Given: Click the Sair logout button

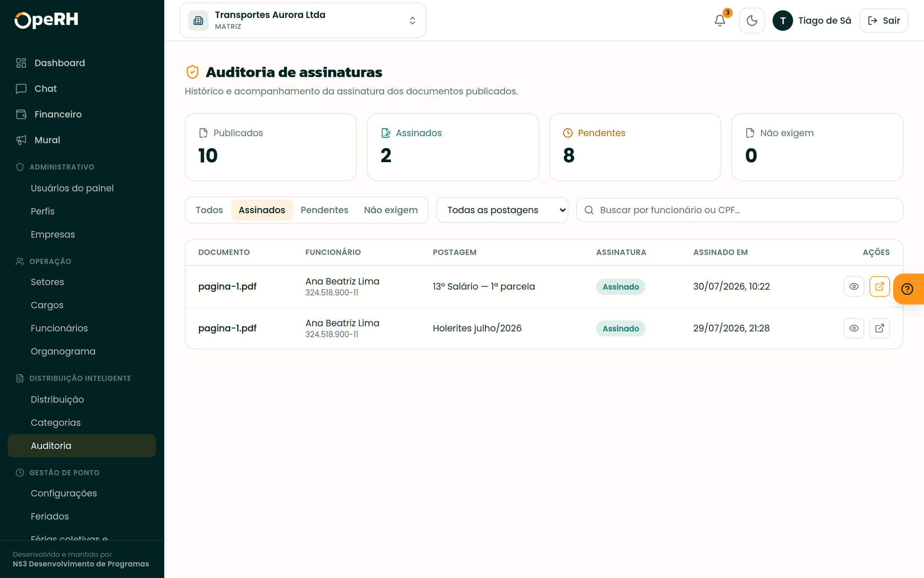Looking at the screenshot, I should 883,21.
